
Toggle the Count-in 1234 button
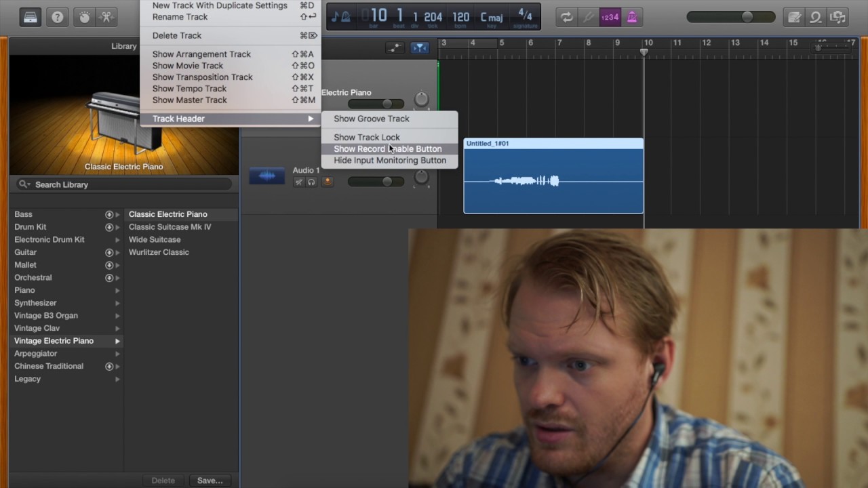tap(610, 17)
